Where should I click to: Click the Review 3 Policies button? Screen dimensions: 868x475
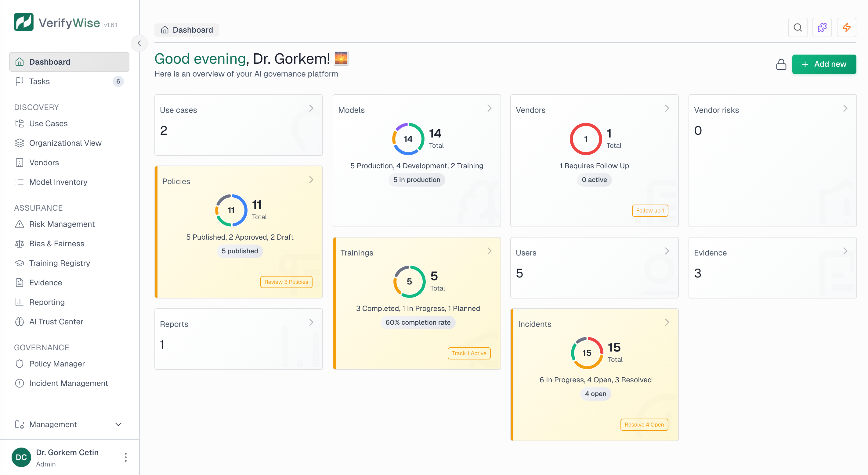(x=286, y=282)
